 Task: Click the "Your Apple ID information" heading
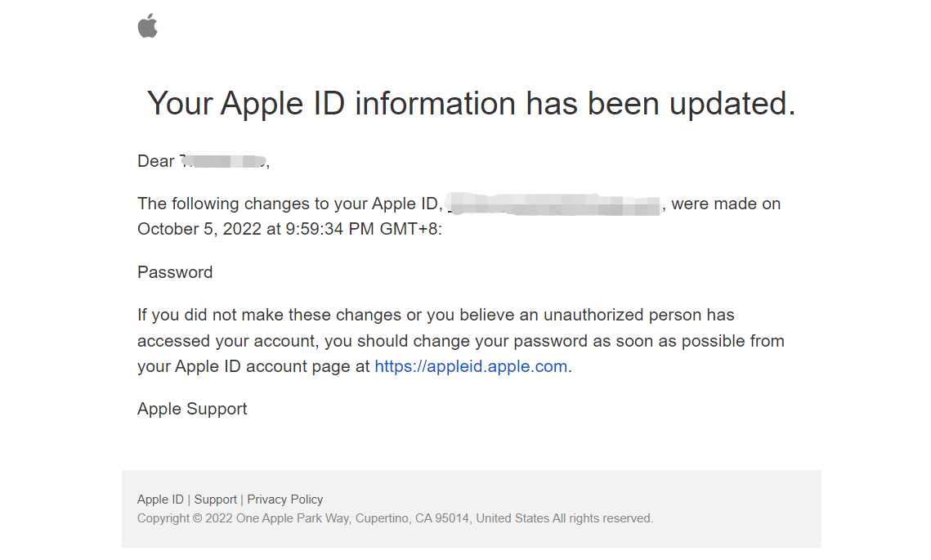471,104
